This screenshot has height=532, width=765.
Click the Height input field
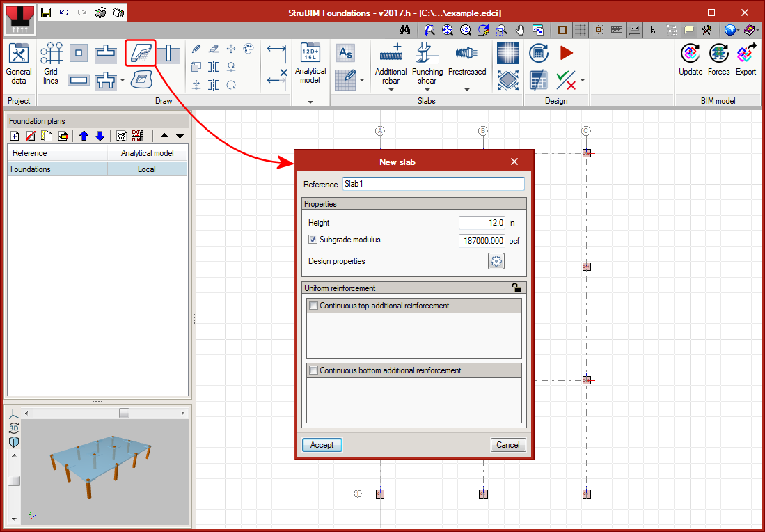[482, 223]
